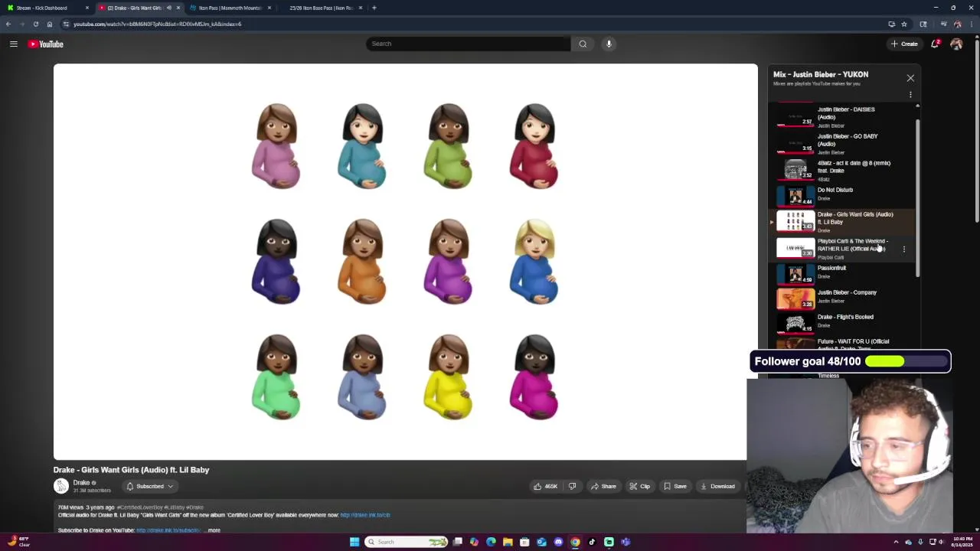Bookmark this page with star icon
This screenshot has width=980, height=551.
(904, 24)
